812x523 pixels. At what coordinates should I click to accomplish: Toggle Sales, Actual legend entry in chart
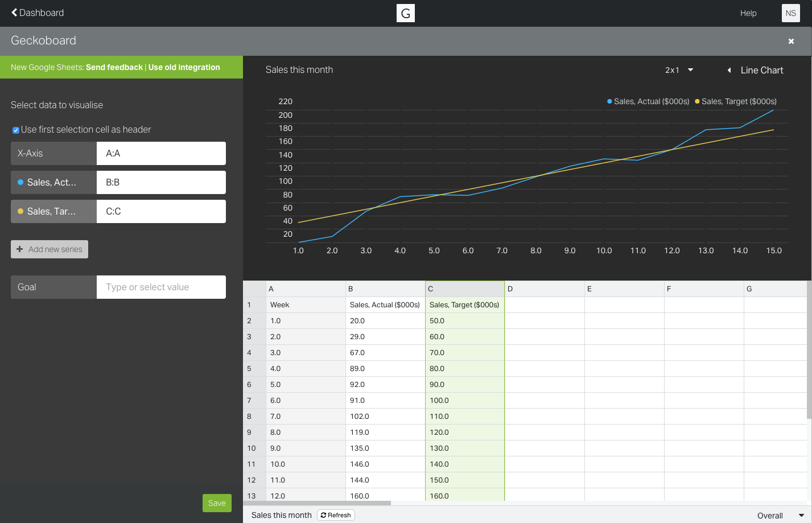pos(648,101)
